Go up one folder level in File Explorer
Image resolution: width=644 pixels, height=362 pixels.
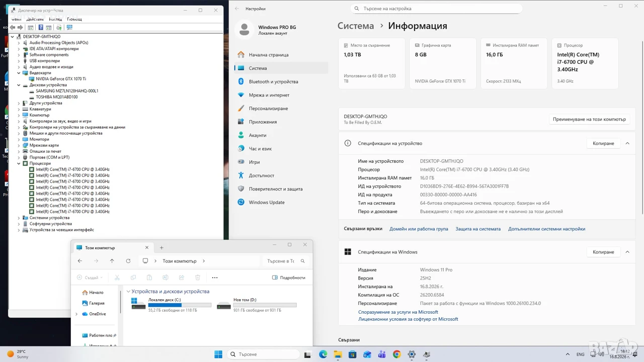coord(112,261)
